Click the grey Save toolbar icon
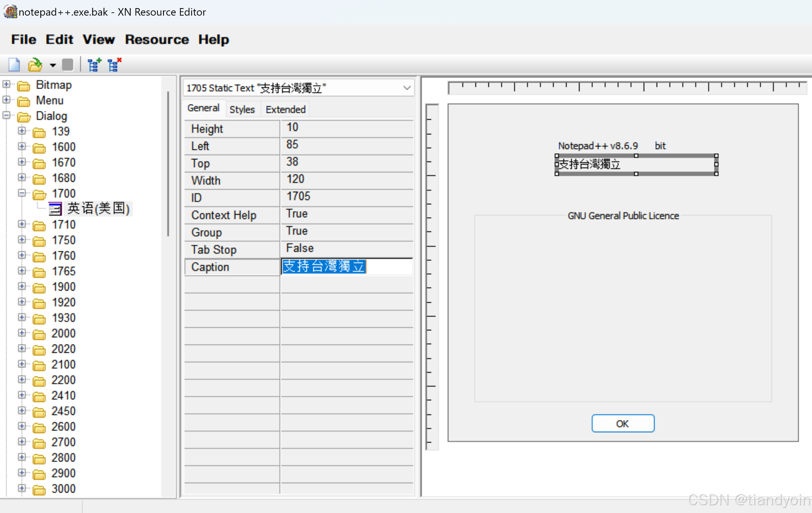The width and height of the screenshot is (812, 513). click(68, 64)
